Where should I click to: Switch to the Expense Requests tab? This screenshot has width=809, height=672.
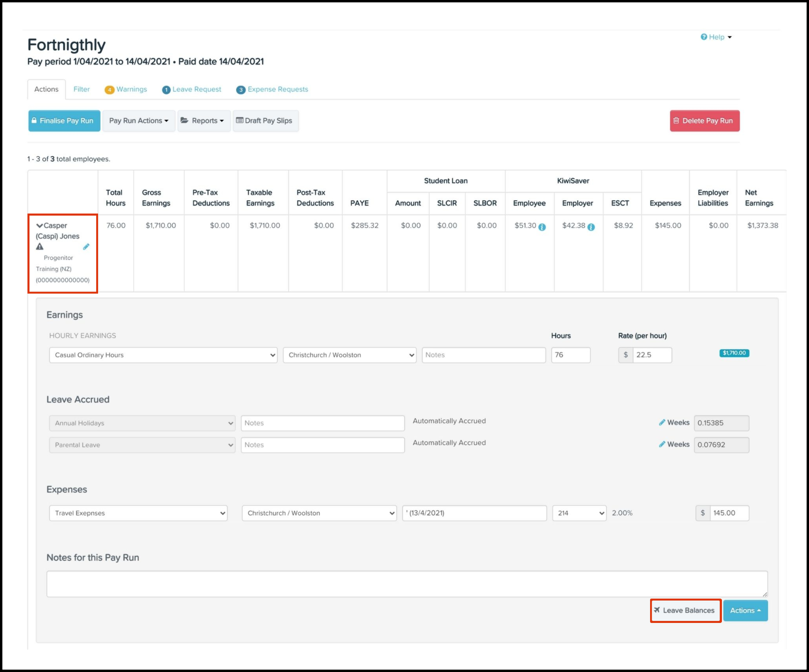[x=277, y=89]
